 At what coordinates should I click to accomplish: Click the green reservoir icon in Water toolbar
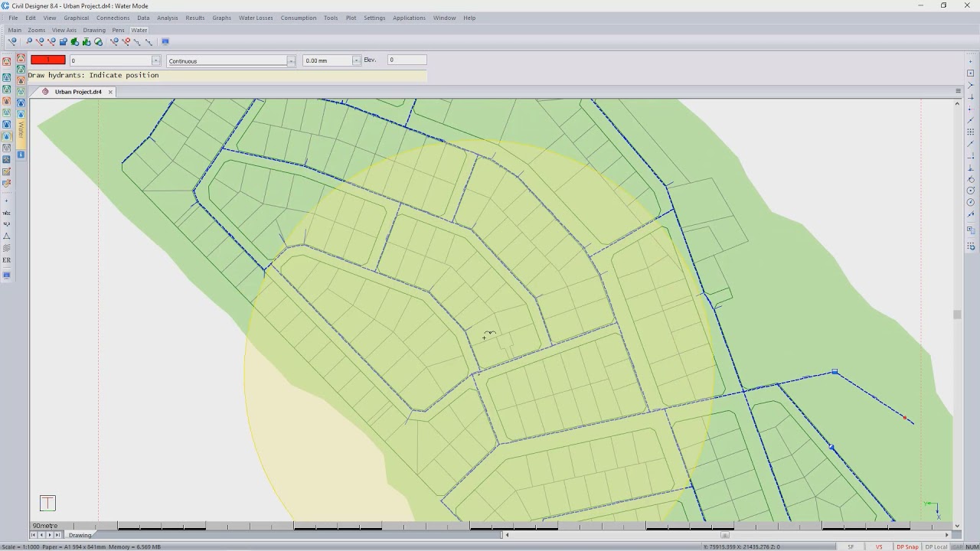coord(75,42)
